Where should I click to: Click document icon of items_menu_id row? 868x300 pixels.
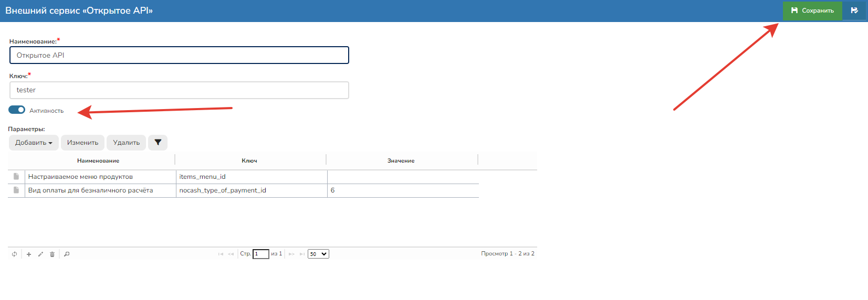coord(16,177)
